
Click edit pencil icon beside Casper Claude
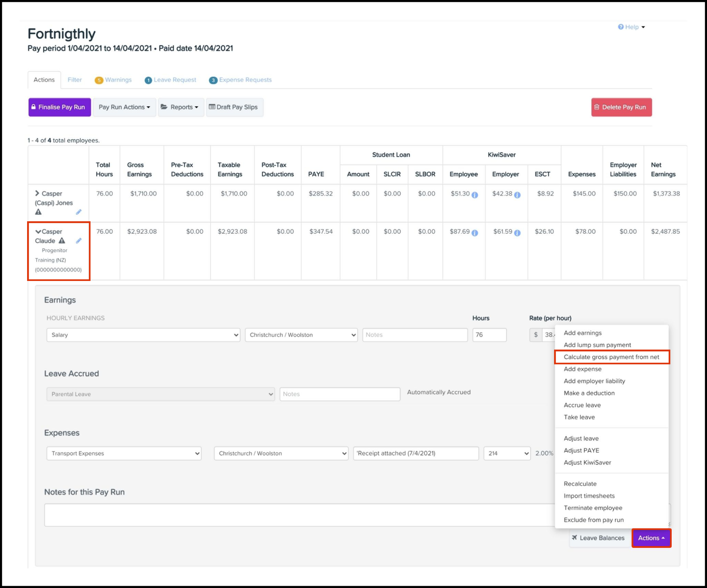click(x=79, y=241)
